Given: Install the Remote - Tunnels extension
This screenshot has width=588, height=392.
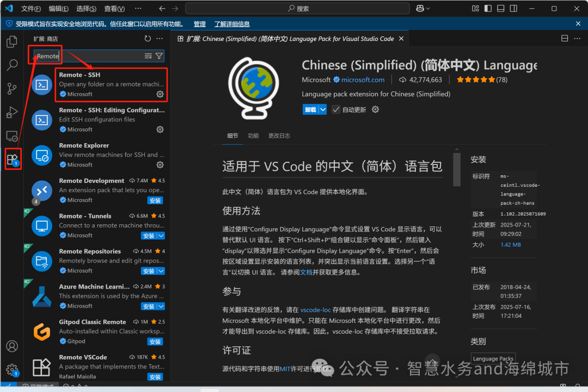Looking at the screenshot, I should (x=149, y=236).
